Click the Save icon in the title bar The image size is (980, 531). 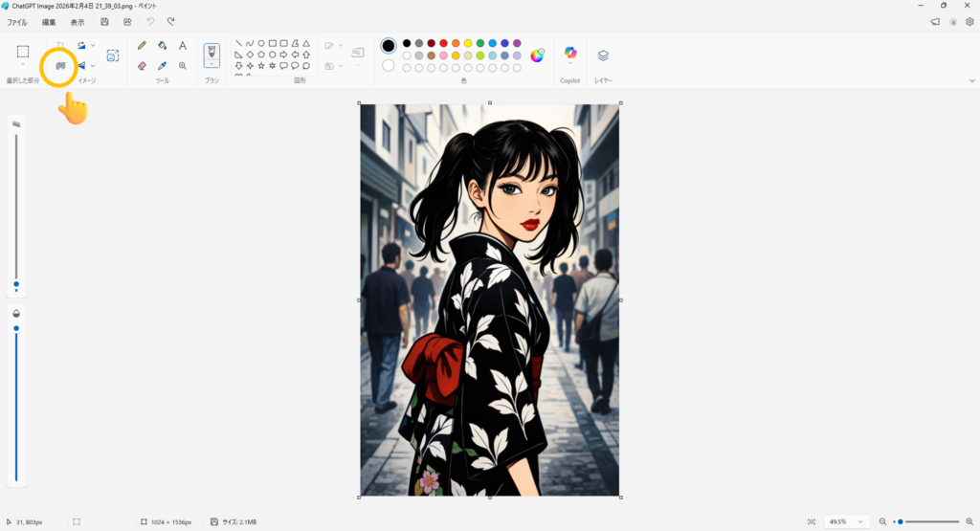104,22
